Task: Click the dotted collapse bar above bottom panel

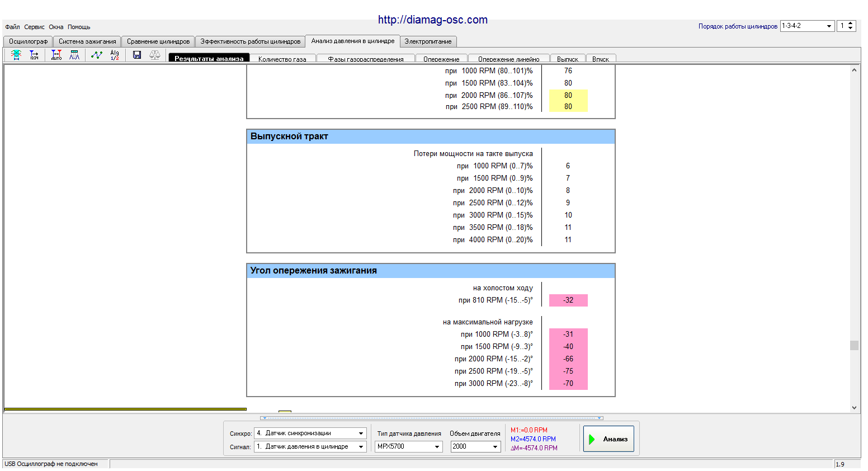Action: pyautogui.click(x=432, y=418)
